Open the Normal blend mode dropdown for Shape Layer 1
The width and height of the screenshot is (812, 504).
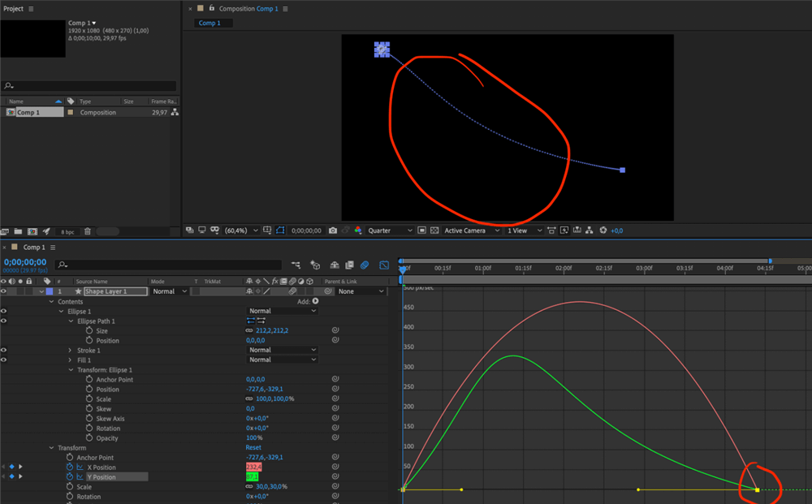[x=168, y=291]
